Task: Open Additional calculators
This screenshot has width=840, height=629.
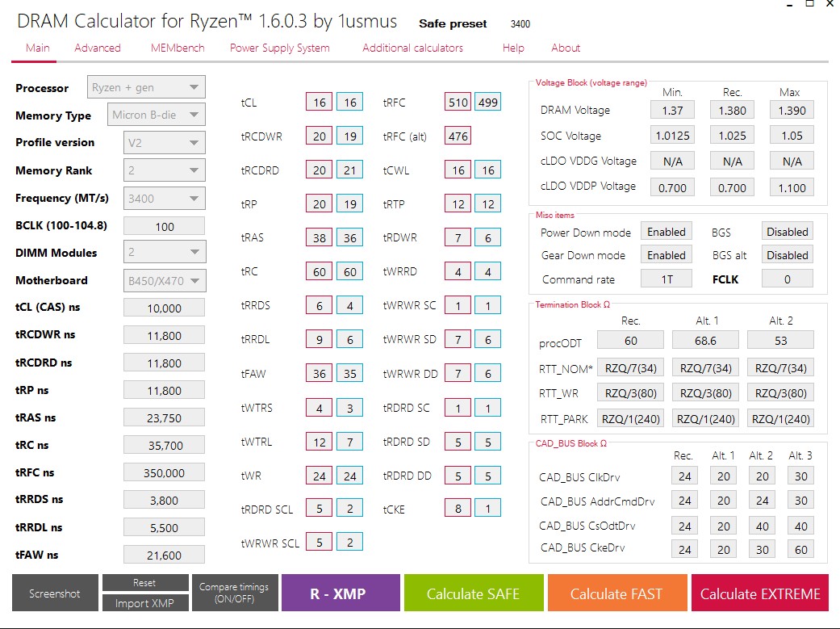Action: [x=412, y=48]
